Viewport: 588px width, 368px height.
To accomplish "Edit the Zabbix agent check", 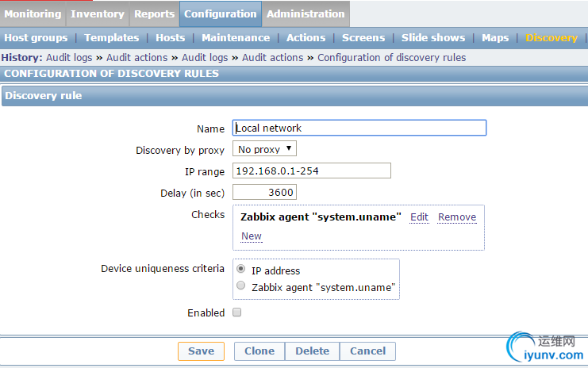I will (x=419, y=217).
